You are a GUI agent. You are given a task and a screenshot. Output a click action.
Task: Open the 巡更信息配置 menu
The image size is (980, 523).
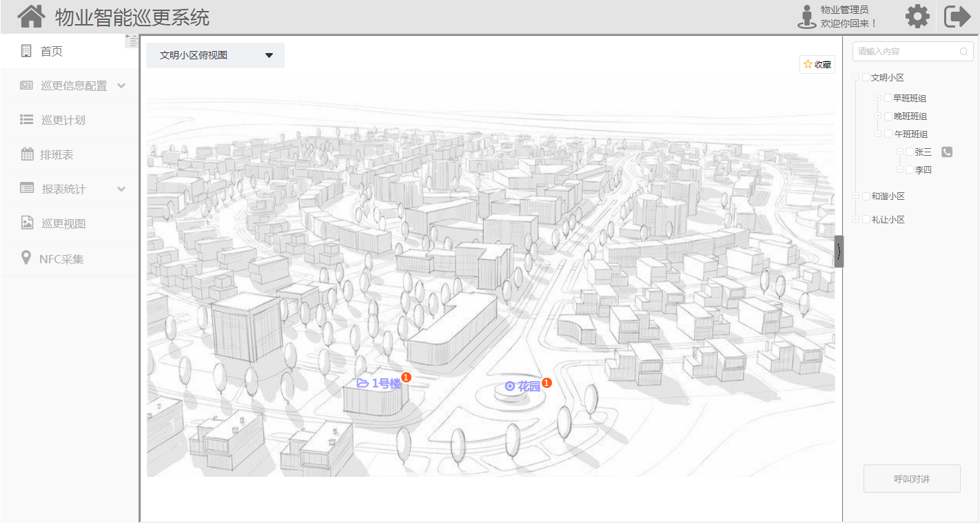coord(70,85)
